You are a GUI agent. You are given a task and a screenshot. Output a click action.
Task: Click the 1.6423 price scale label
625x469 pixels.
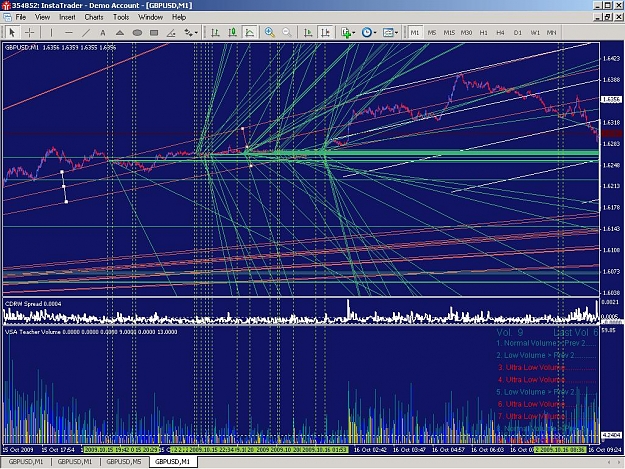pos(611,59)
